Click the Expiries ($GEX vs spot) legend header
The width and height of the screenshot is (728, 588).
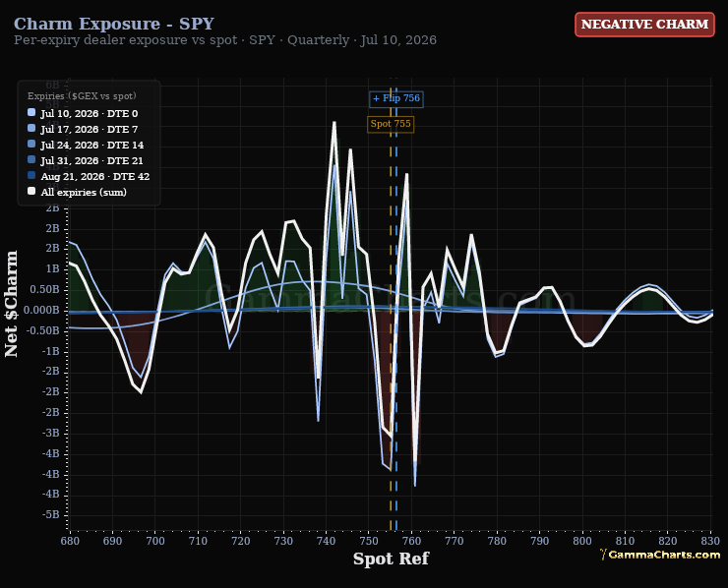82,96
